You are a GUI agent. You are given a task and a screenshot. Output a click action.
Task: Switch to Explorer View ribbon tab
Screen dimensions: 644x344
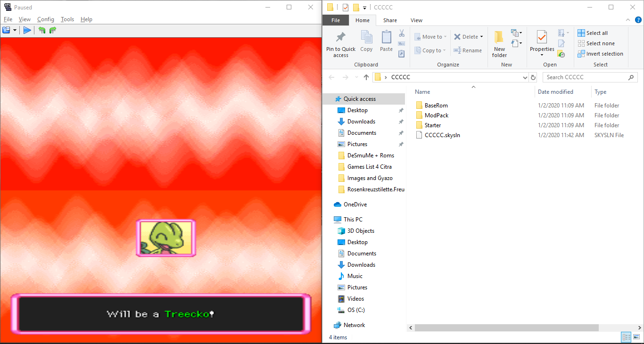416,20
